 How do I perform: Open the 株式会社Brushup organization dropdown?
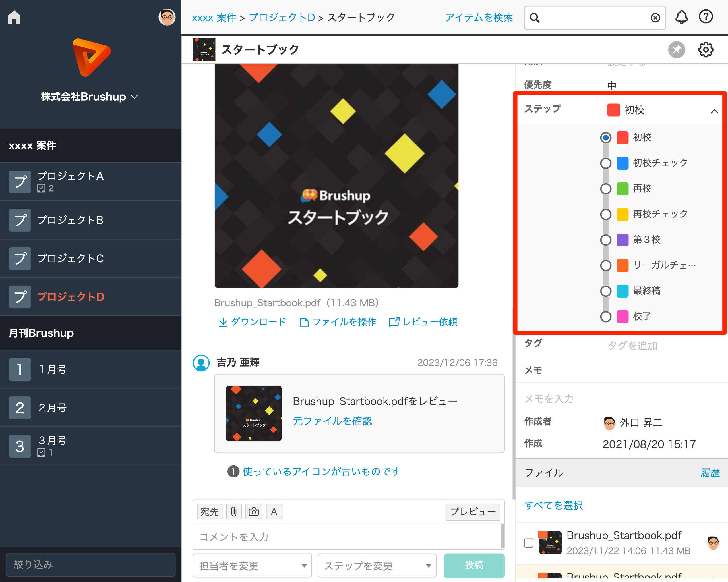point(90,97)
